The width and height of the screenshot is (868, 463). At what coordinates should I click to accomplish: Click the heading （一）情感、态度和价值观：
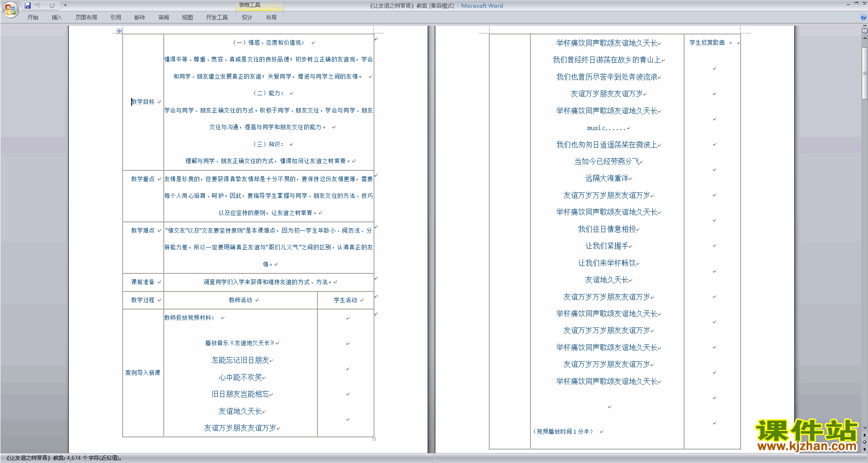point(269,42)
